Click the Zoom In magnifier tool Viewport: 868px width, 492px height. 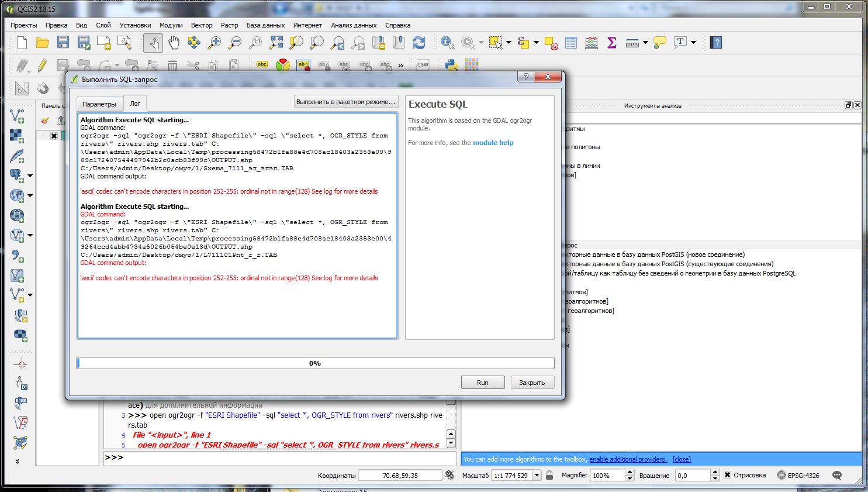[215, 43]
